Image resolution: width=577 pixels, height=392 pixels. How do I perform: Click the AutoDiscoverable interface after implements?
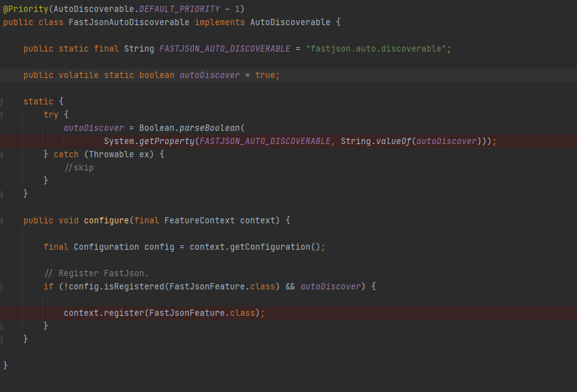[x=290, y=22]
